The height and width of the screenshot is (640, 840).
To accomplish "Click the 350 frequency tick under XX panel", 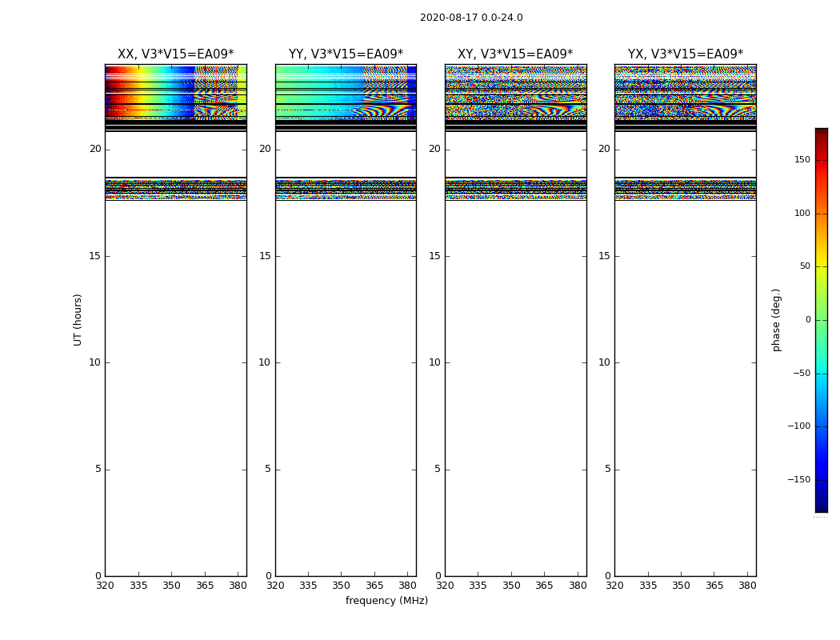I will (x=171, y=586).
